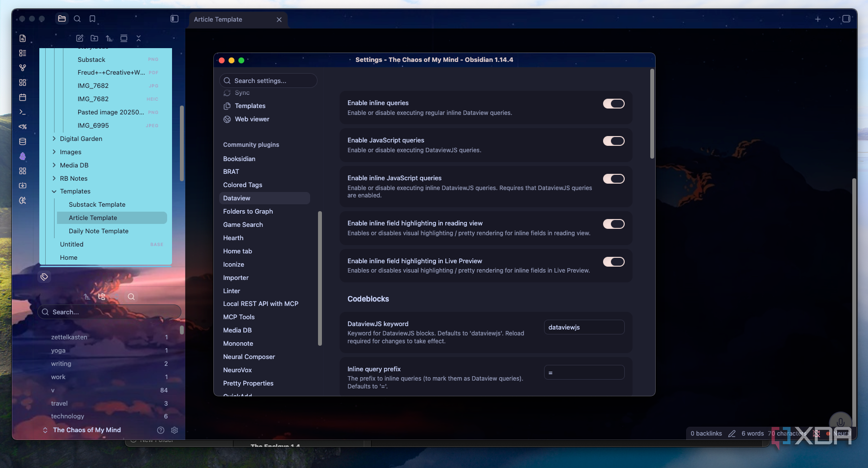Image resolution: width=868 pixels, height=468 pixels.
Task: Open help via the question mark icon
Action: (161, 430)
